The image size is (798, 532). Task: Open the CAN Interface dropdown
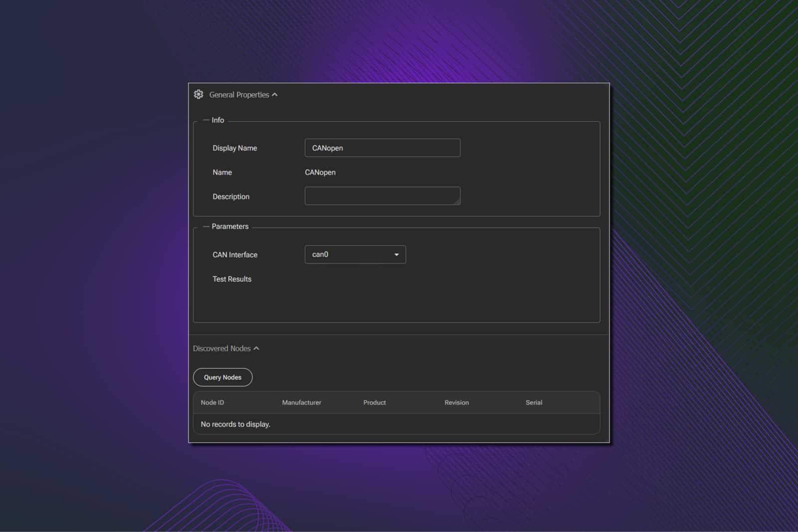click(355, 254)
